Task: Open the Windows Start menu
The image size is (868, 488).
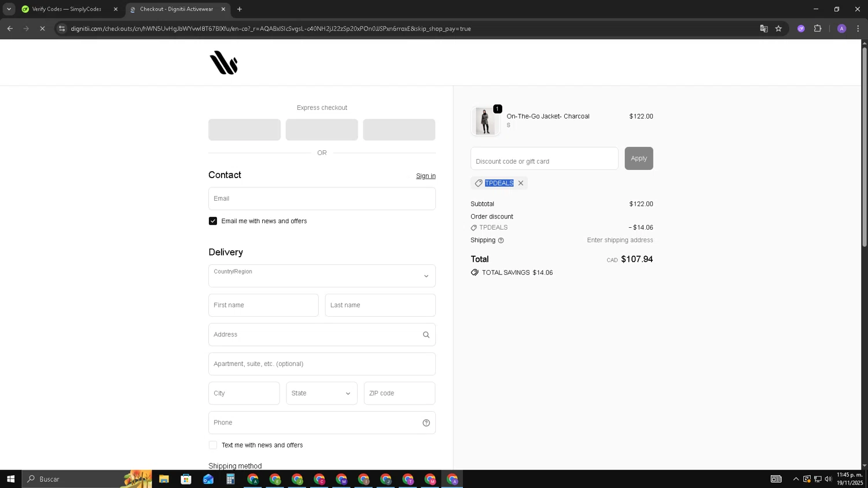Action: click(10, 479)
